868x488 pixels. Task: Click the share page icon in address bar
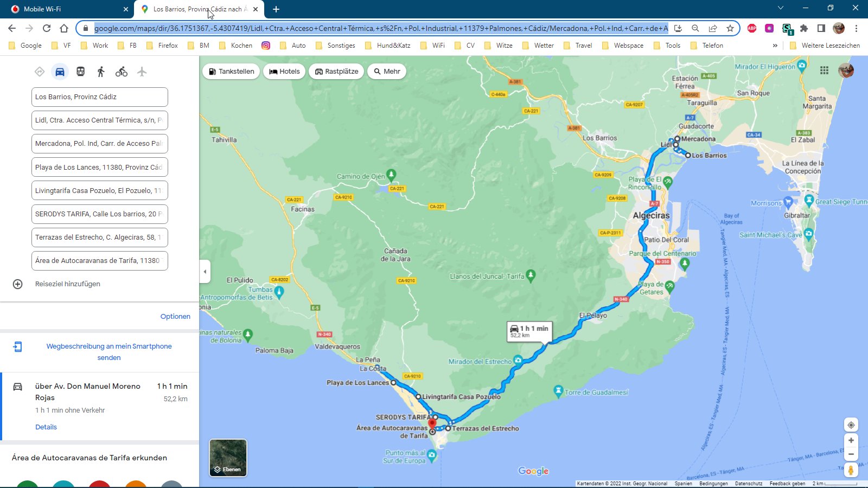[713, 28]
